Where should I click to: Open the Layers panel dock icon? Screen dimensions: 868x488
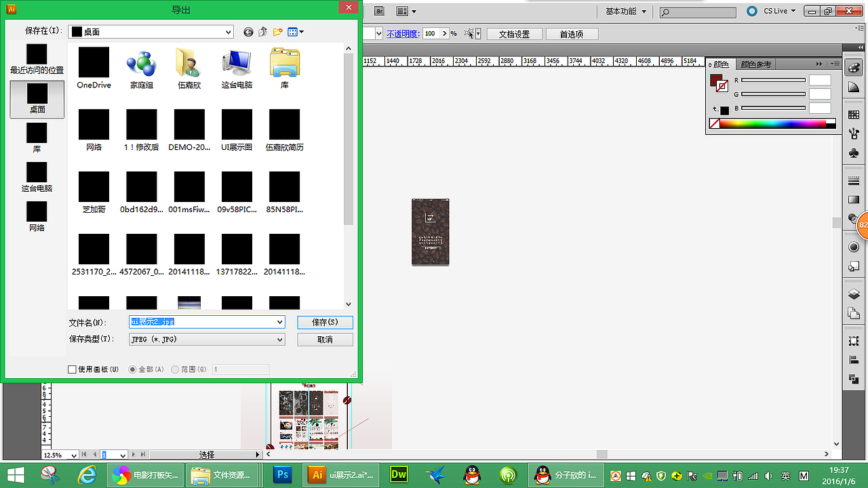point(854,294)
